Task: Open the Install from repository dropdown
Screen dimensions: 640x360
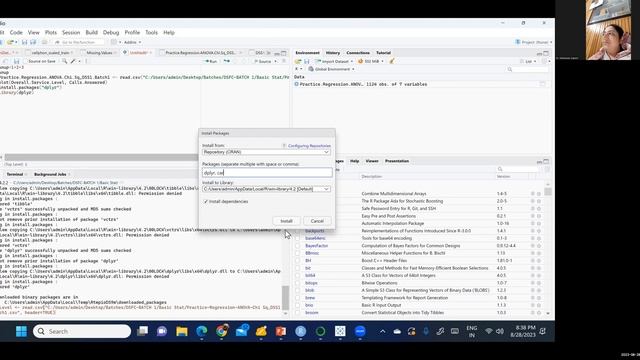Action: [266, 152]
